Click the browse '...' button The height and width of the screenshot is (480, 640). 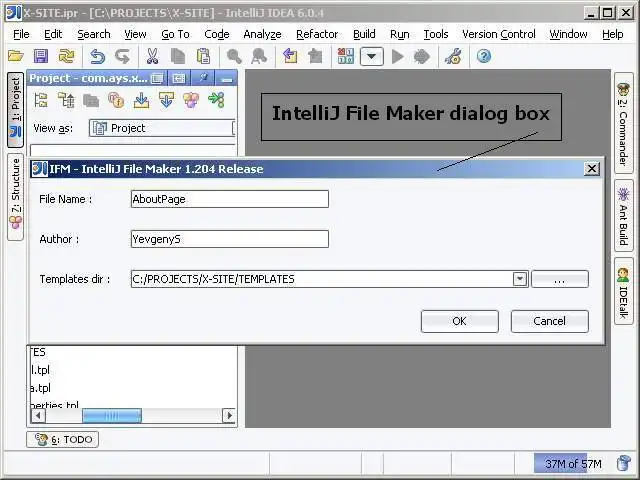(560, 280)
